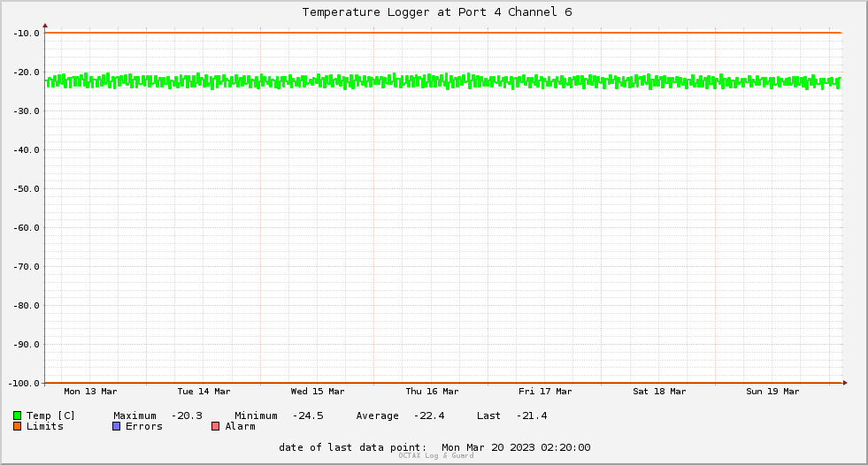The width and height of the screenshot is (868, 465).
Task: Click the green Temp [C] legend swatch
Action: click(x=17, y=415)
